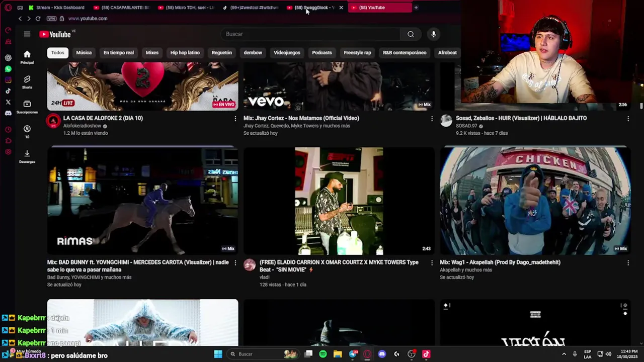Select the Reguetón filter chip
Image resolution: width=644 pixels, height=362 pixels.
(222, 53)
